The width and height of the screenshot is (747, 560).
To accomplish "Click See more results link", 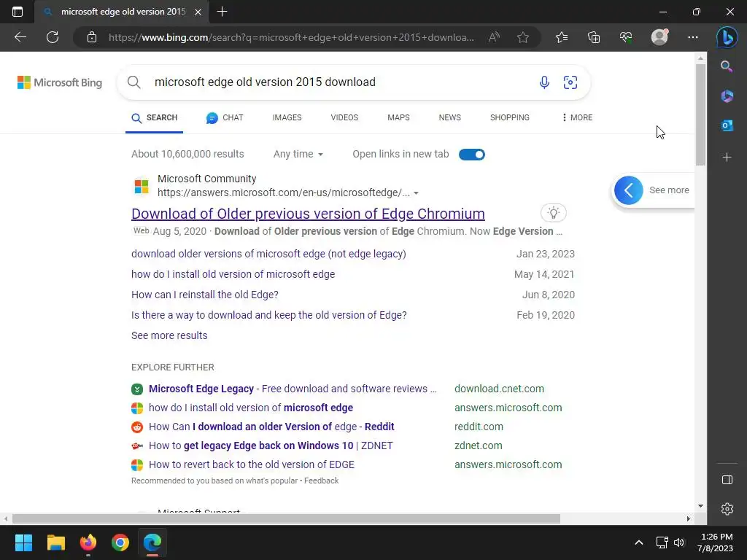I will tap(169, 335).
